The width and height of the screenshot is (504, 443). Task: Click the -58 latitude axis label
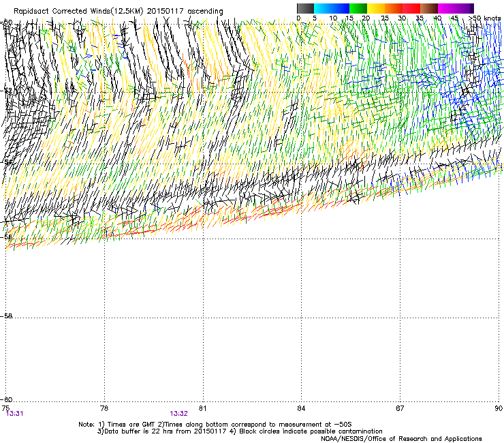tap(6, 316)
